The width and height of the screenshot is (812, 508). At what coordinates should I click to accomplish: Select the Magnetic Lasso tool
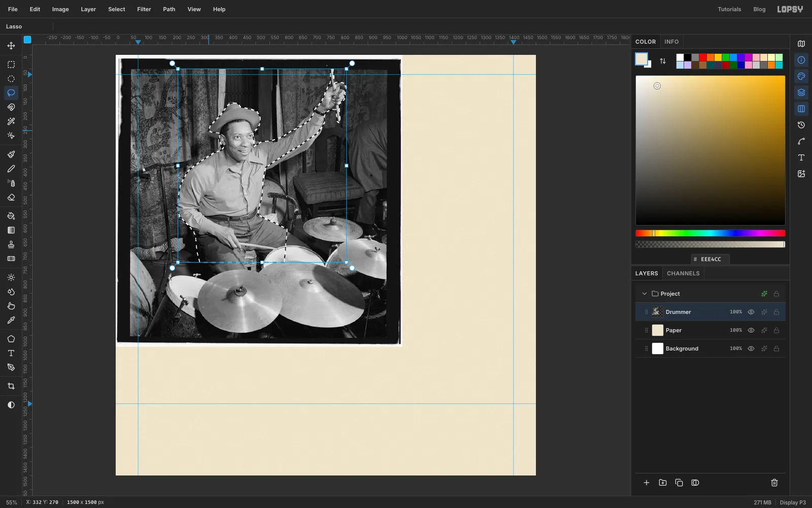click(x=11, y=107)
